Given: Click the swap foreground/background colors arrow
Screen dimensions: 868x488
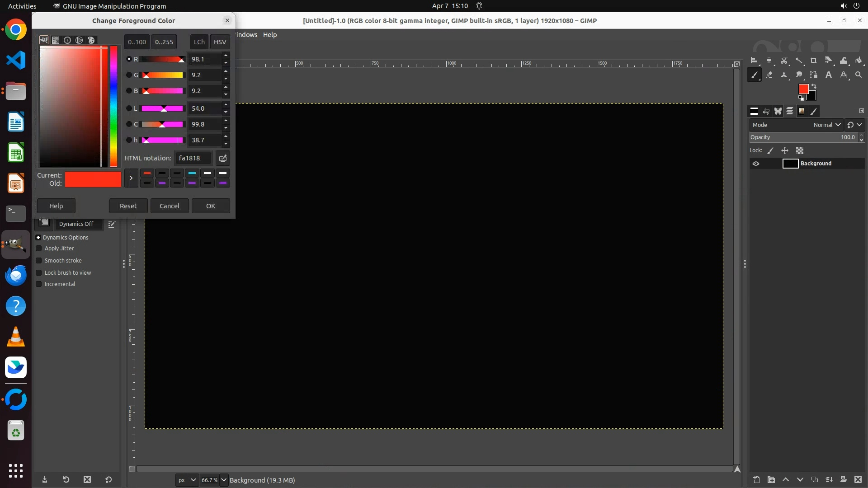Looking at the screenshot, I should pos(814,86).
